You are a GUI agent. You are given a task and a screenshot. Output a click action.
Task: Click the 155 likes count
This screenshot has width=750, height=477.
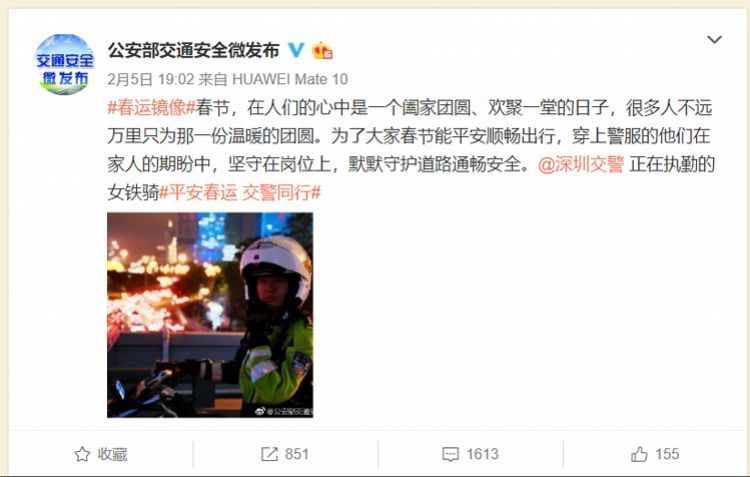667,454
